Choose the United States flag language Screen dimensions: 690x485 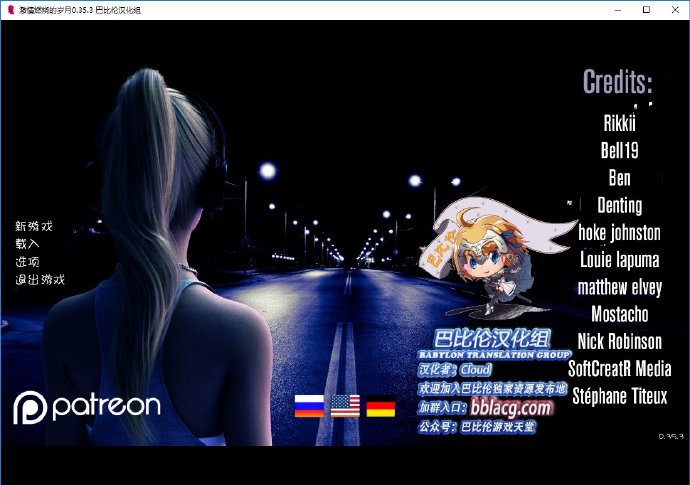coord(345,406)
